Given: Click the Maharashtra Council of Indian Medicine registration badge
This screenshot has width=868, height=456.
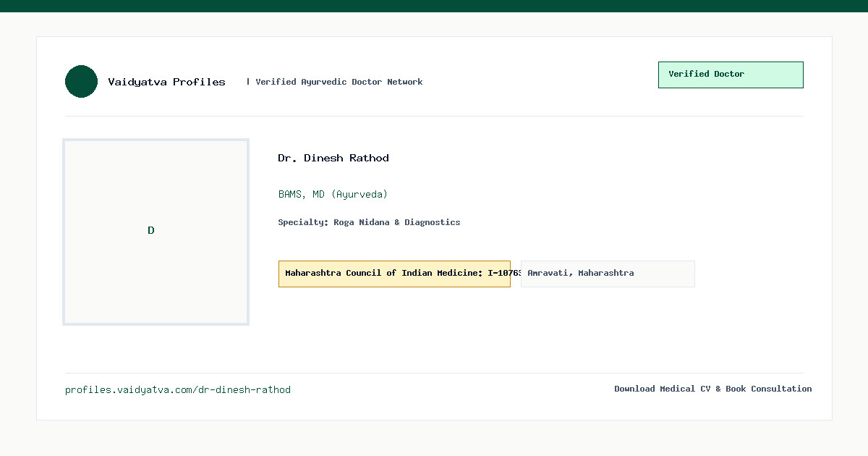Looking at the screenshot, I should pyautogui.click(x=394, y=274).
